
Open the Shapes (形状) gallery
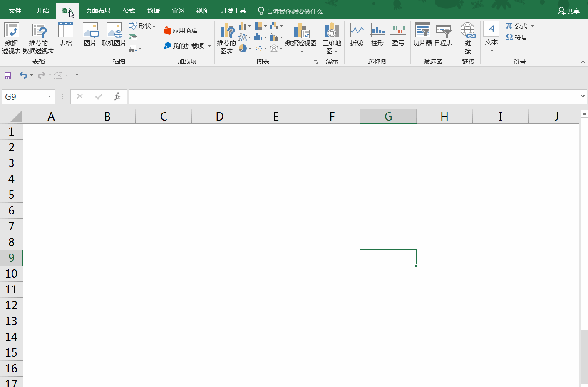click(142, 26)
